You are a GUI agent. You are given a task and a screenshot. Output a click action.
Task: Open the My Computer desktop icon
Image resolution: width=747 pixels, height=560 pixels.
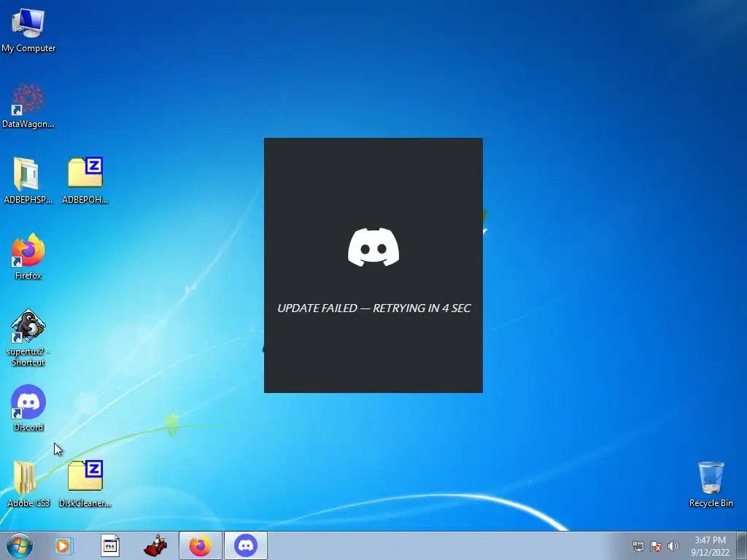coord(28,29)
